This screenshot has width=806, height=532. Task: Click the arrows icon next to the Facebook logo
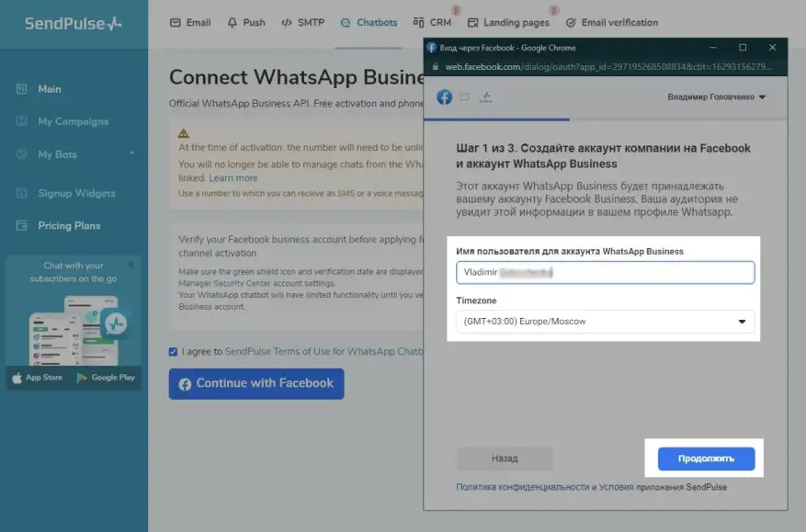pos(465,96)
